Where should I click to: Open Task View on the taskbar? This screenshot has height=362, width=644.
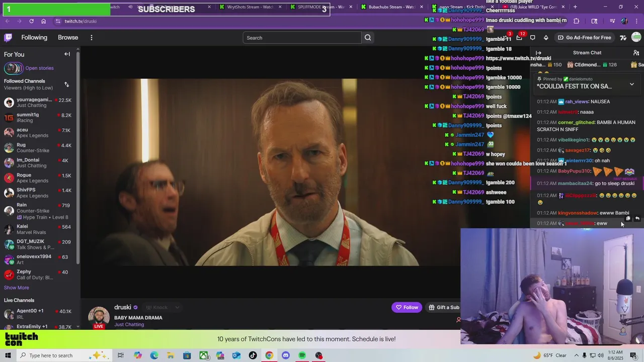coord(121,355)
